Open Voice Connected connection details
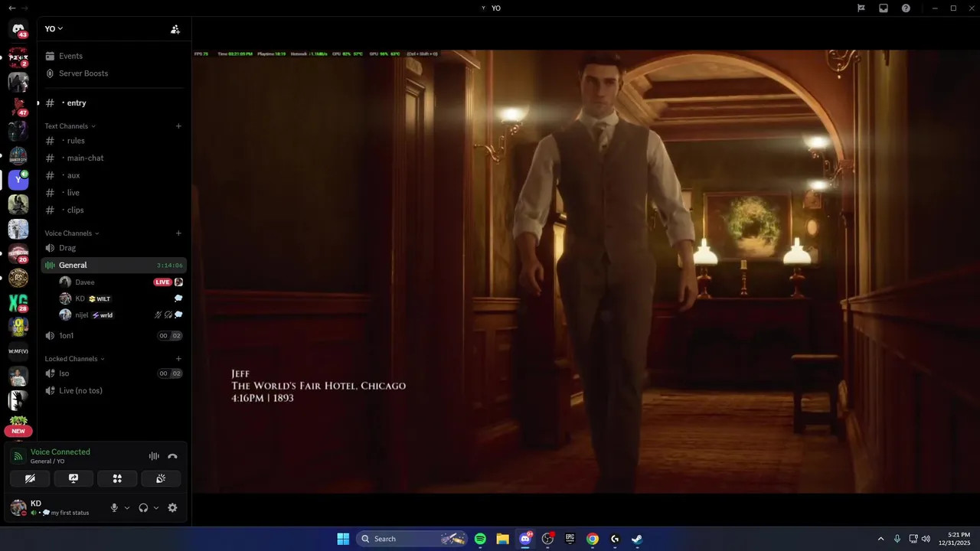Image resolution: width=980 pixels, height=551 pixels. click(60, 452)
